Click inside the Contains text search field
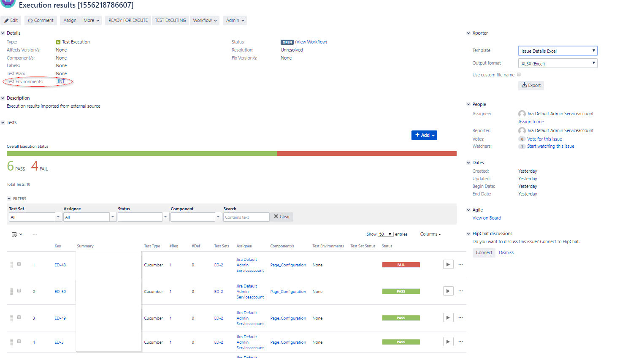This screenshot has width=644, height=358. pos(246,217)
